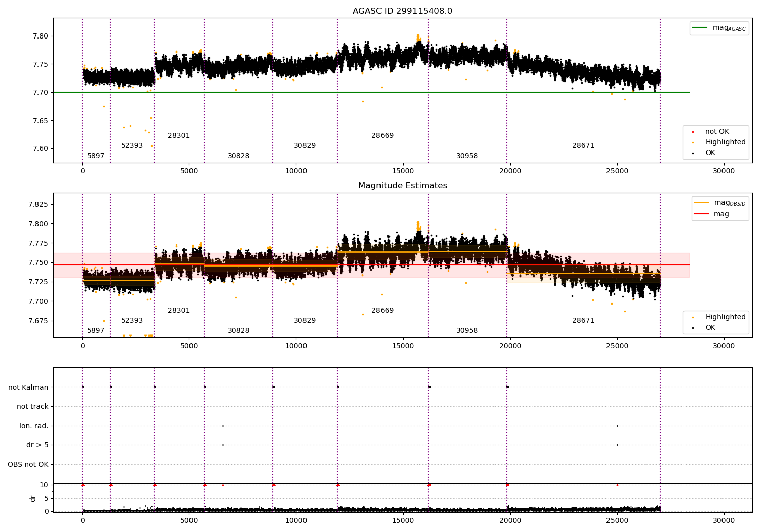760x532 pixels.
Task: Click the 'not track' row label in bottom plot
Action: pyautogui.click(x=32, y=407)
